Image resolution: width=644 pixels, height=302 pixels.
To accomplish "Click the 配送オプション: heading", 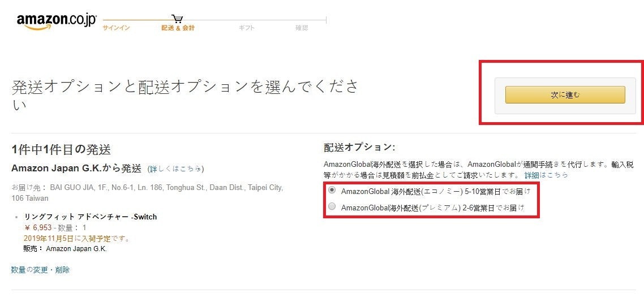I will 359,148.
